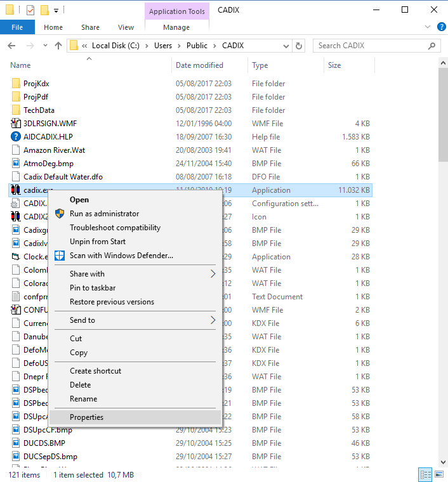
Task: Sort by Size column header
Action: [334, 65]
